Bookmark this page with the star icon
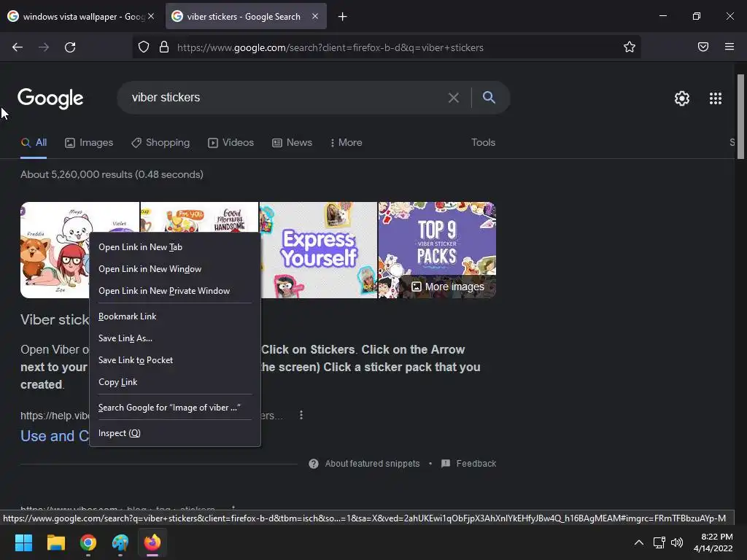This screenshot has height=560, width=747. tap(630, 47)
